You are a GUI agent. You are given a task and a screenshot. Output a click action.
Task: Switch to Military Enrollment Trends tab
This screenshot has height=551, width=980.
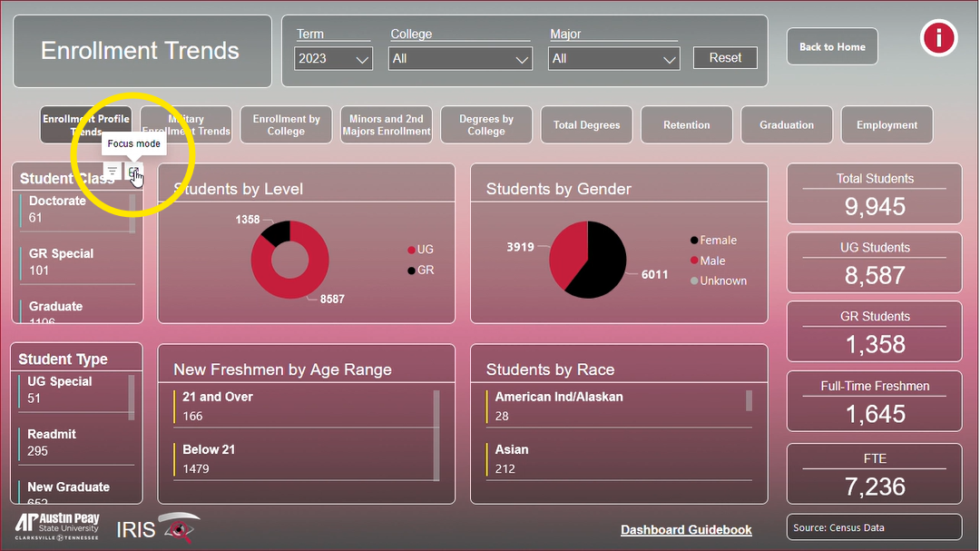point(186,125)
